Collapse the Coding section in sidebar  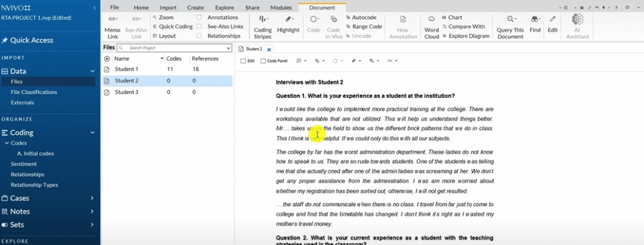(x=92, y=133)
